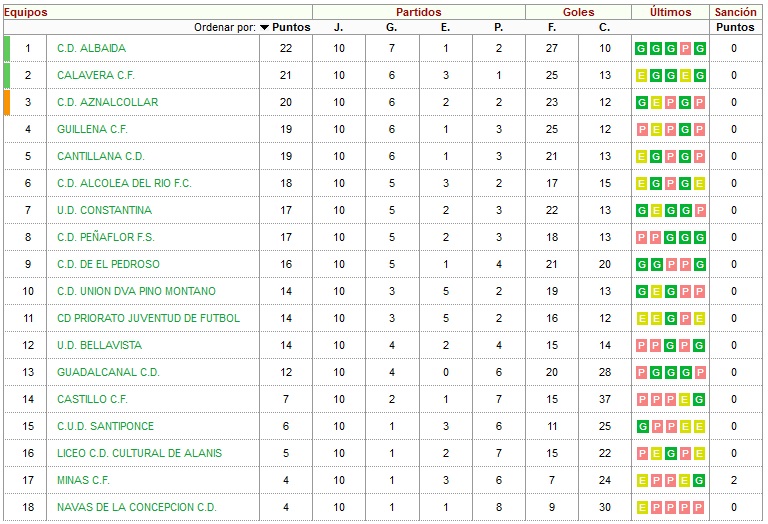
Task: Sort by J. matches played column
Action: pyautogui.click(x=338, y=27)
